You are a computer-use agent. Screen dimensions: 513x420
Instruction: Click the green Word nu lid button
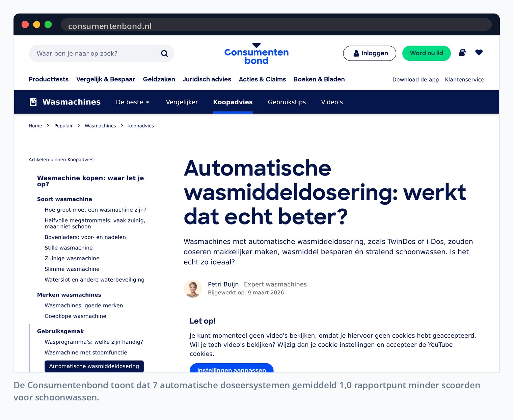pos(427,53)
